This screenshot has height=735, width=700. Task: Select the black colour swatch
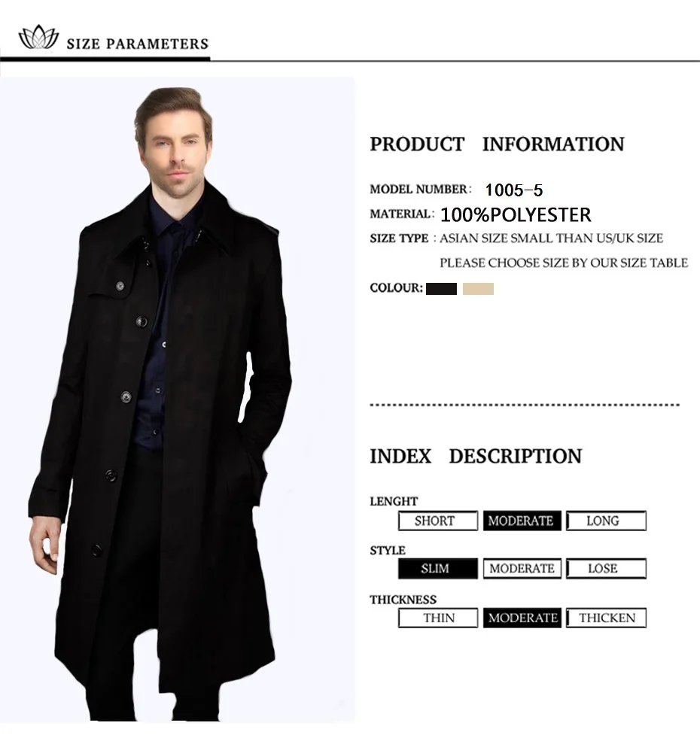pos(441,289)
